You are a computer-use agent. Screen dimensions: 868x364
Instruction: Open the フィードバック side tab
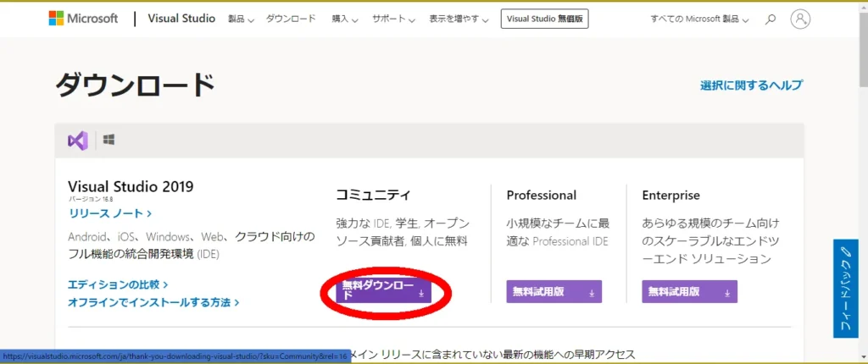(x=845, y=288)
